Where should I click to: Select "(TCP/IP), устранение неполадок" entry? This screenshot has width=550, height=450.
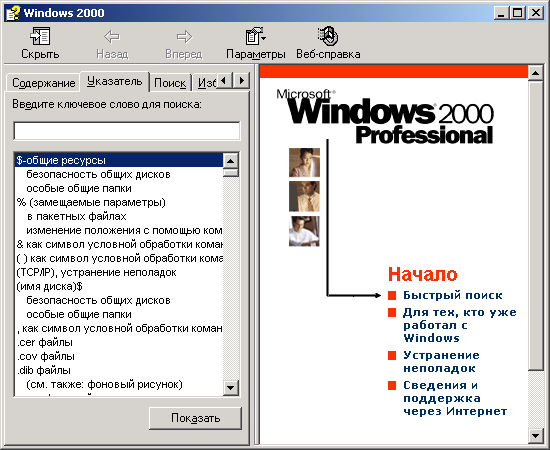click(96, 273)
